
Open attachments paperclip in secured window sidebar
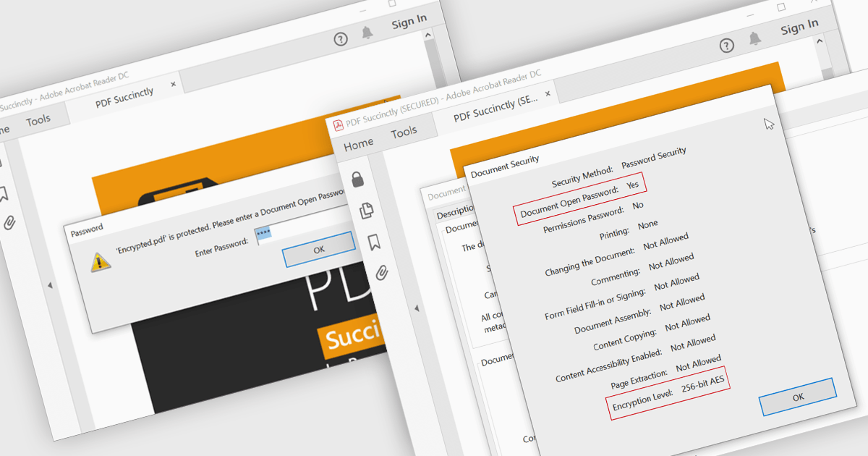(x=383, y=272)
